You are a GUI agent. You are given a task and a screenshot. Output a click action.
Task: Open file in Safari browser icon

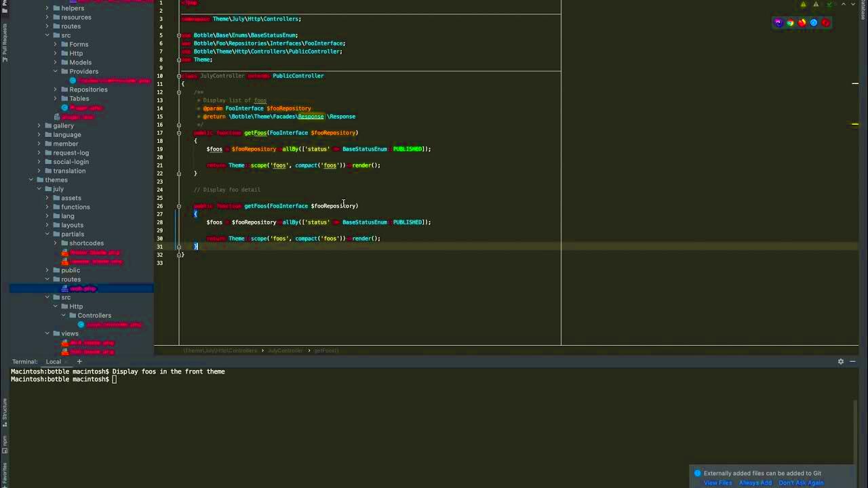click(814, 22)
